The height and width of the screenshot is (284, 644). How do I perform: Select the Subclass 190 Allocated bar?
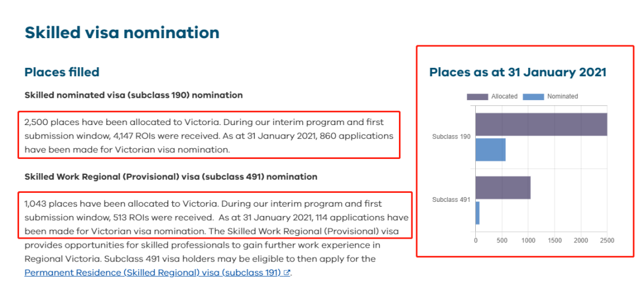(541, 124)
